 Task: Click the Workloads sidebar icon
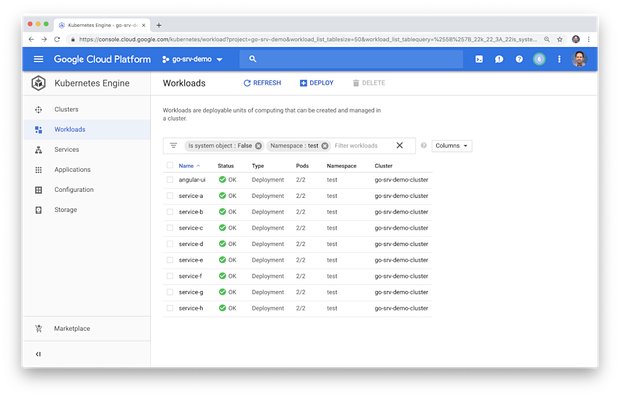[38, 130]
